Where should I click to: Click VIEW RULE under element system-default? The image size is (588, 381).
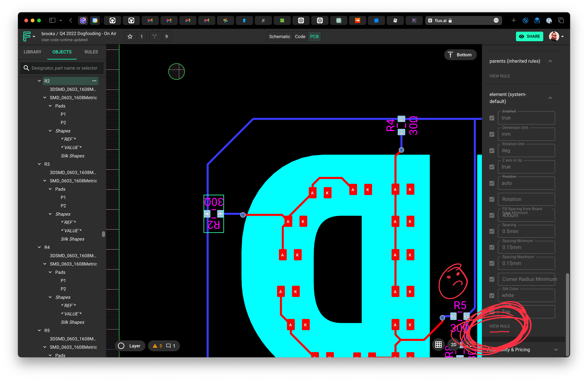click(499, 326)
